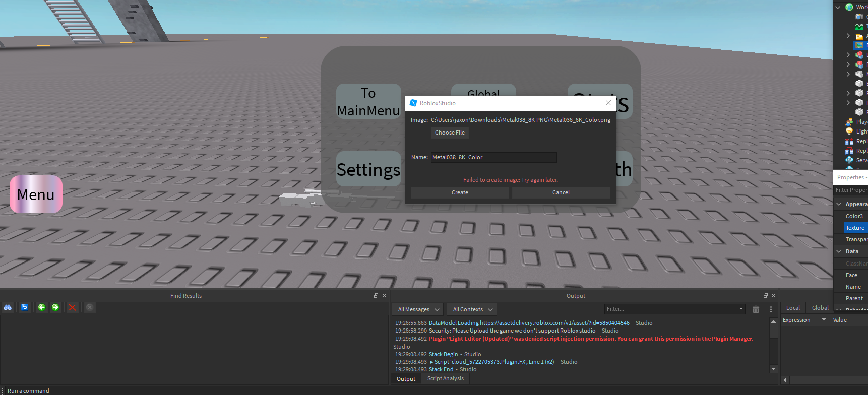This screenshot has width=868, height=395.
Task: Go to previous find result with green left arrow
Action: [42, 307]
